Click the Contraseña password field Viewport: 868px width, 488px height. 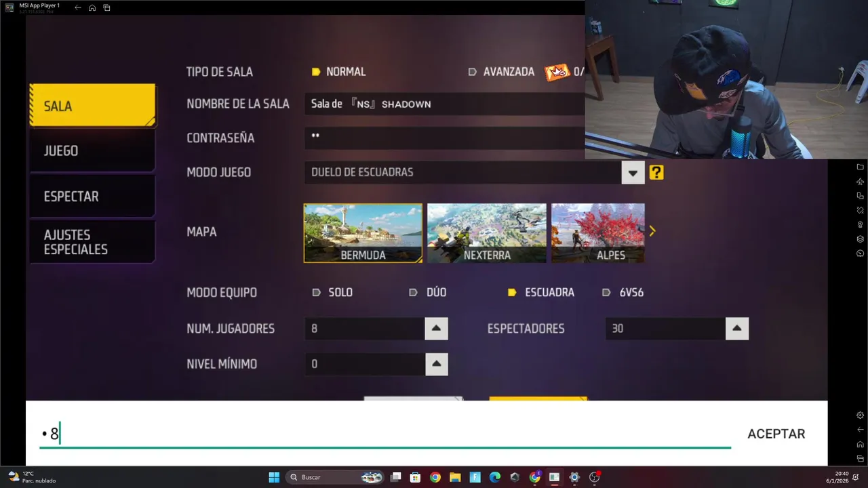coord(444,138)
